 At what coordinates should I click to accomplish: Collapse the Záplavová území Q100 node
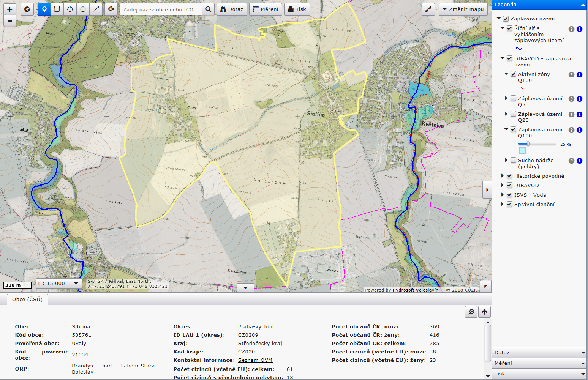506,129
